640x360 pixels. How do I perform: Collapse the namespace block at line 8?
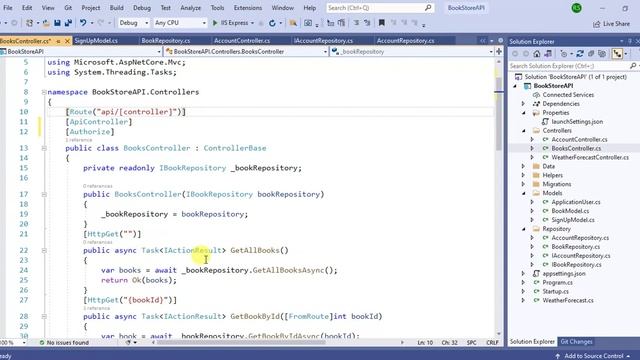(44, 92)
